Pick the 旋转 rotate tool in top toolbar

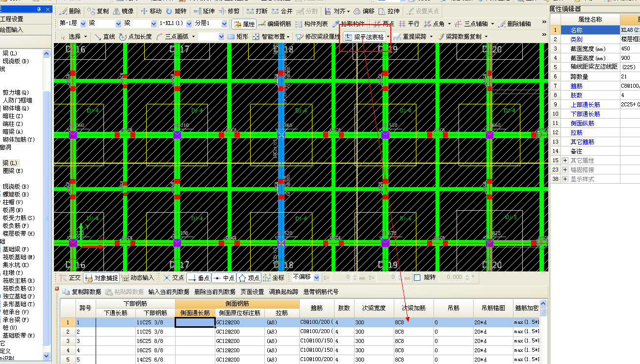click(x=177, y=11)
